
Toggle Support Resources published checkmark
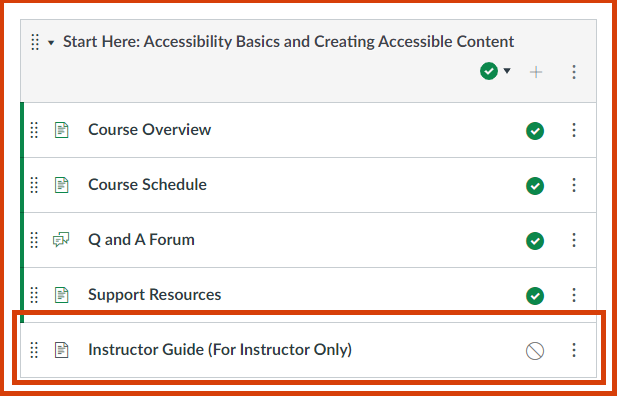pos(535,296)
